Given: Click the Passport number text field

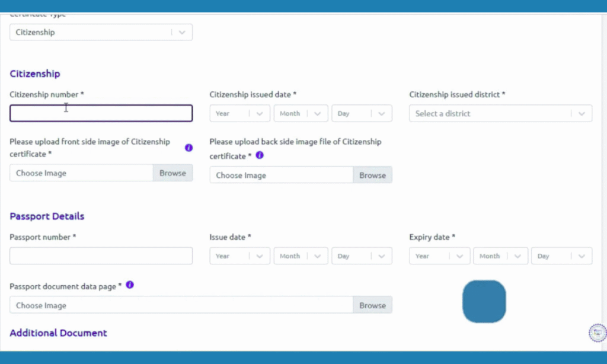Looking at the screenshot, I should point(101,256).
